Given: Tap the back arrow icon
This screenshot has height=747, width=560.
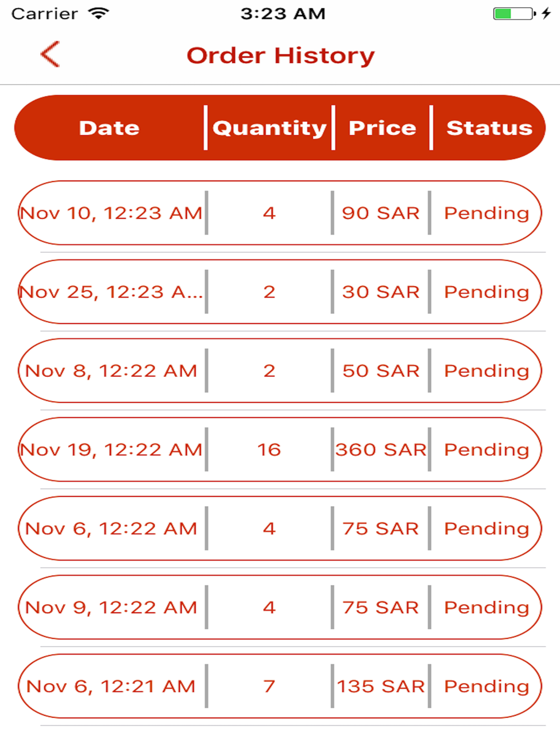Looking at the screenshot, I should tap(50, 54).
